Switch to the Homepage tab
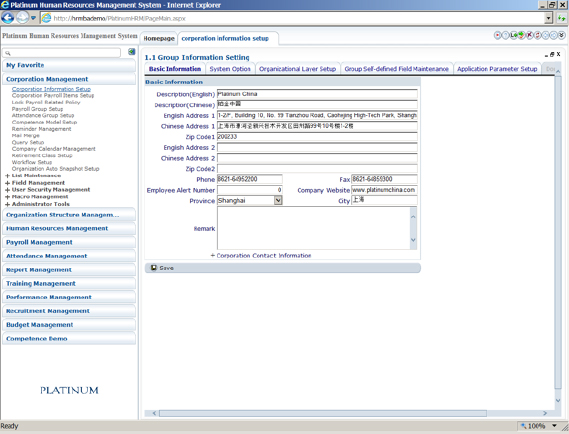 point(159,38)
